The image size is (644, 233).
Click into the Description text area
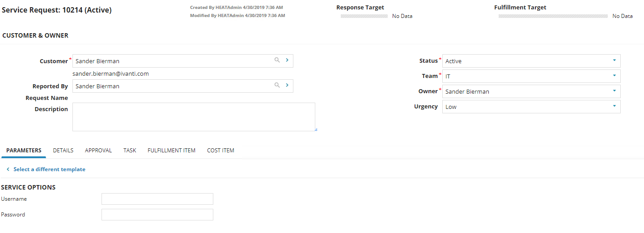click(x=194, y=117)
